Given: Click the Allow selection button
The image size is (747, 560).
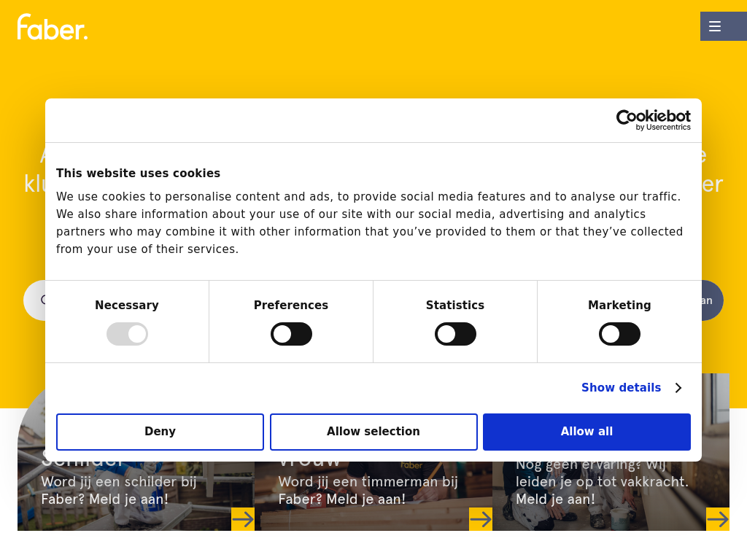Looking at the screenshot, I should 373,432.
